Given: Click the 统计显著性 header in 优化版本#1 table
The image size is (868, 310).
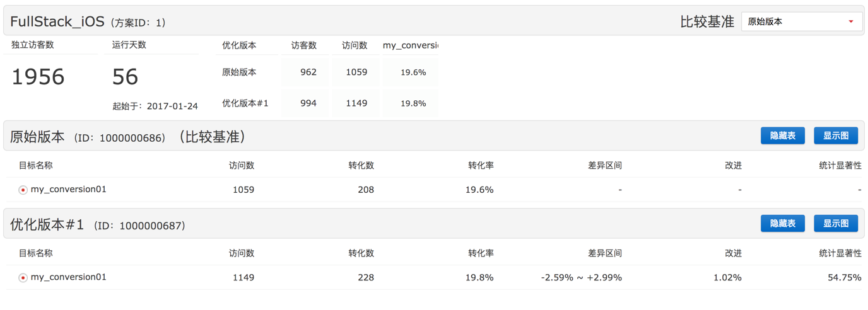Looking at the screenshot, I should pos(840,253).
